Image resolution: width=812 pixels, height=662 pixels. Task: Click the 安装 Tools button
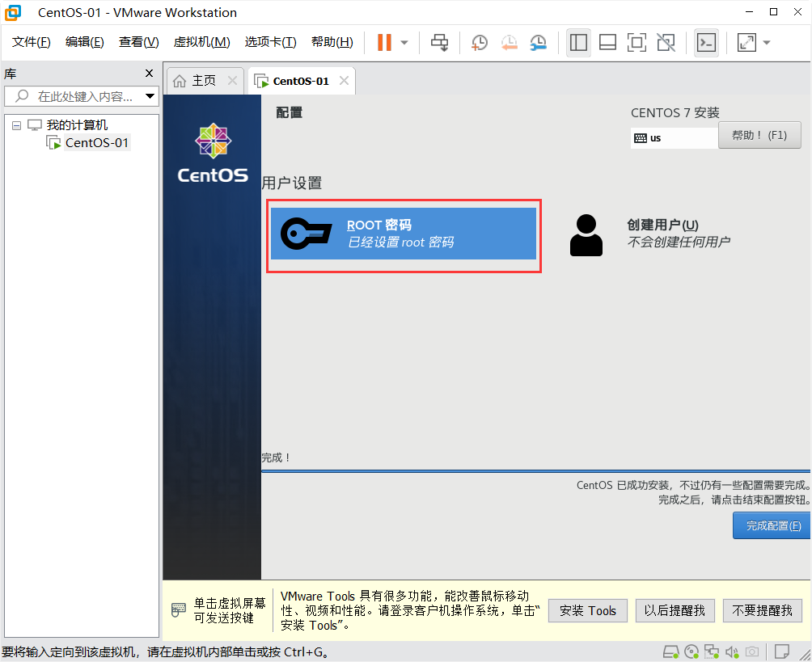click(587, 610)
